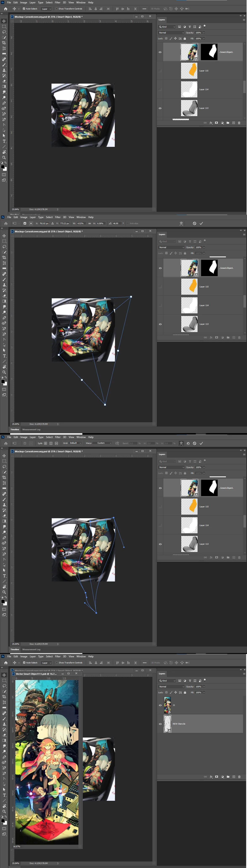Hide Layer 113 in the warp-mode screenshot's Layers panel
This screenshot has width=247, height=868.
[x=160, y=544]
